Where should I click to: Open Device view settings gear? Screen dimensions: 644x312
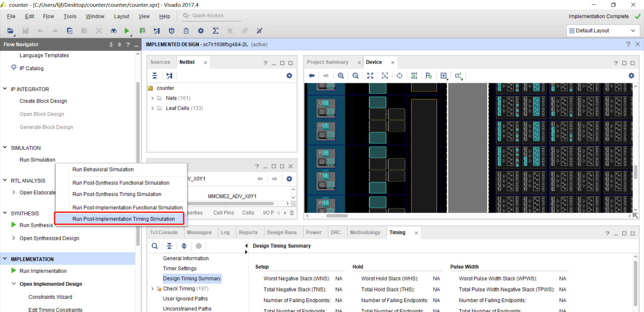(631, 76)
